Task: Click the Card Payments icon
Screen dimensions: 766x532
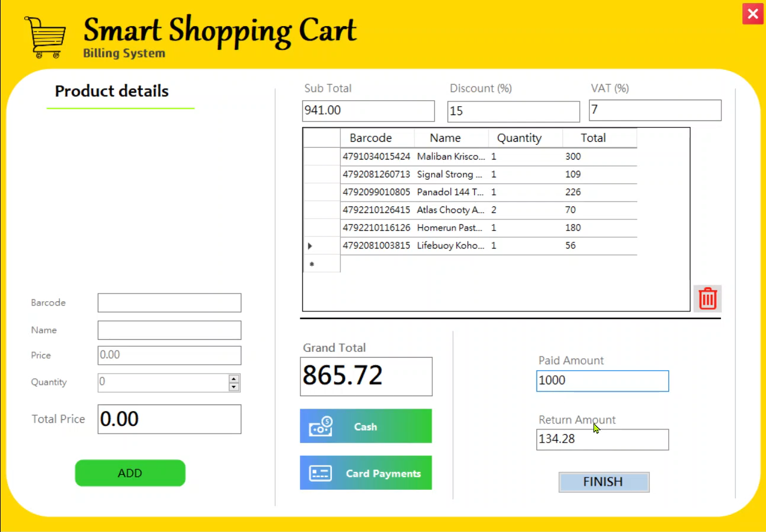Action: (x=320, y=473)
